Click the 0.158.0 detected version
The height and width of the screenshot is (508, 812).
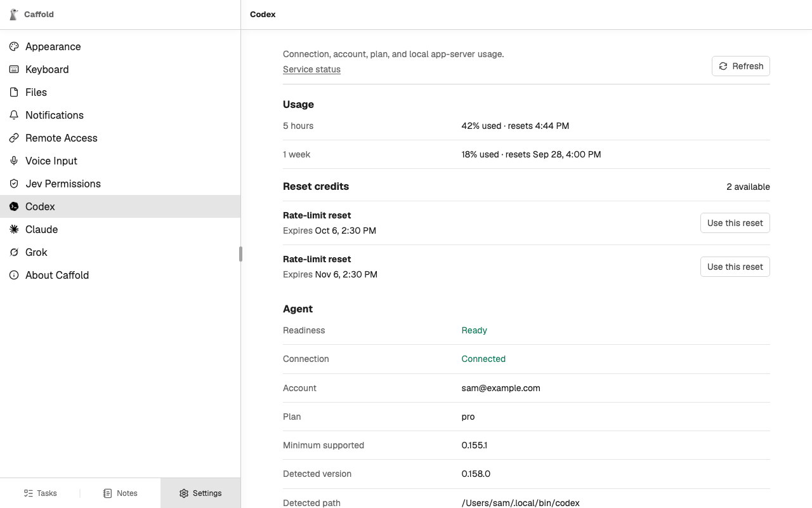[x=476, y=474]
